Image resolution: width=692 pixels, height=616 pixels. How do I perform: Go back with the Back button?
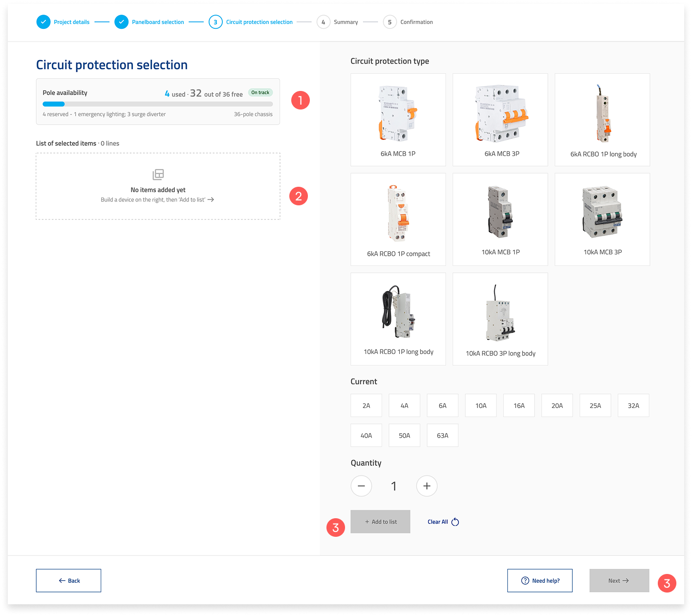pos(68,581)
